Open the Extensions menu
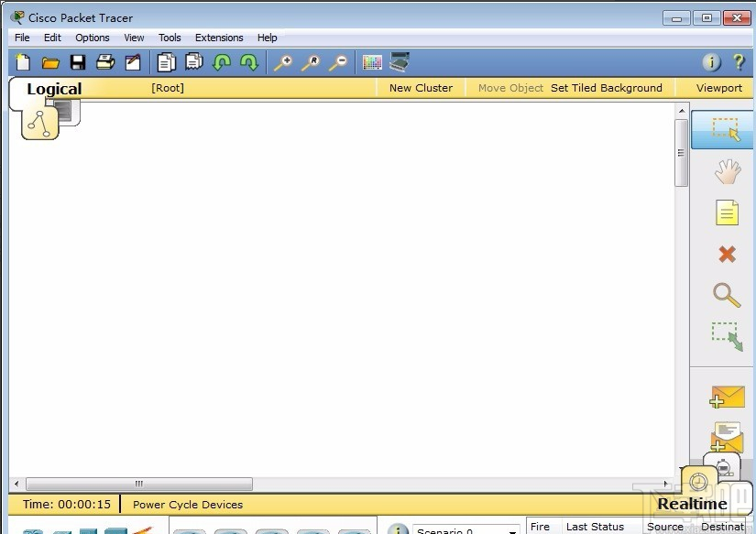756x534 pixels. 219,38
